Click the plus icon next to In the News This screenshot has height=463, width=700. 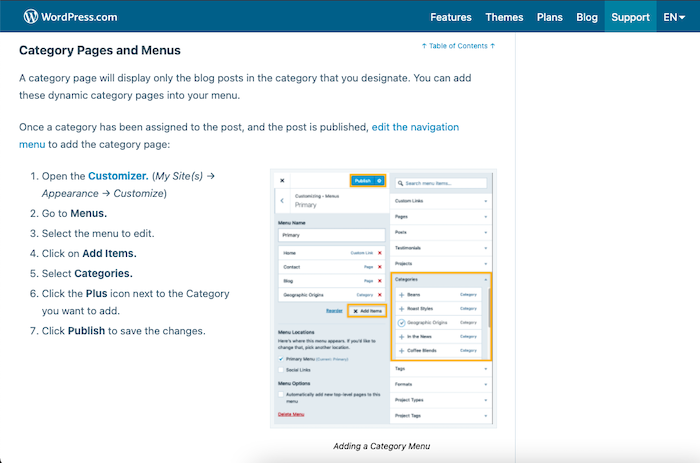click(401, 337)
